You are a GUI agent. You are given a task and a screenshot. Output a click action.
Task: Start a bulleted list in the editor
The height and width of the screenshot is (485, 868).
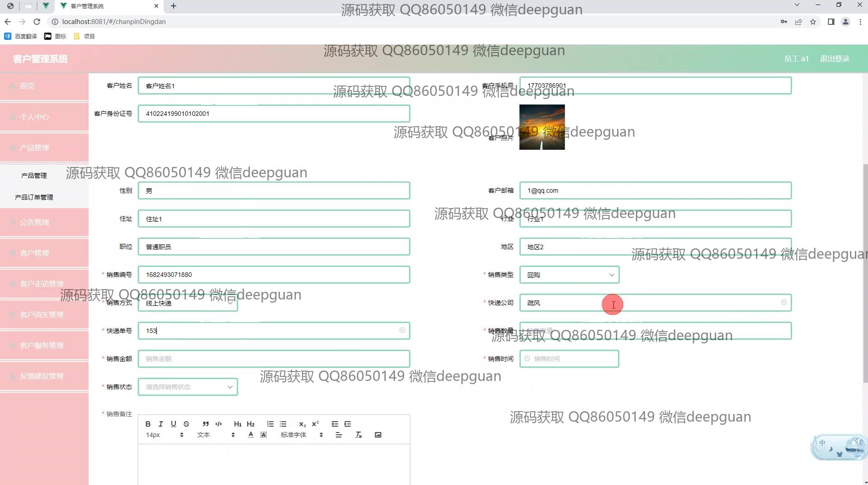[x=283, y=424]
